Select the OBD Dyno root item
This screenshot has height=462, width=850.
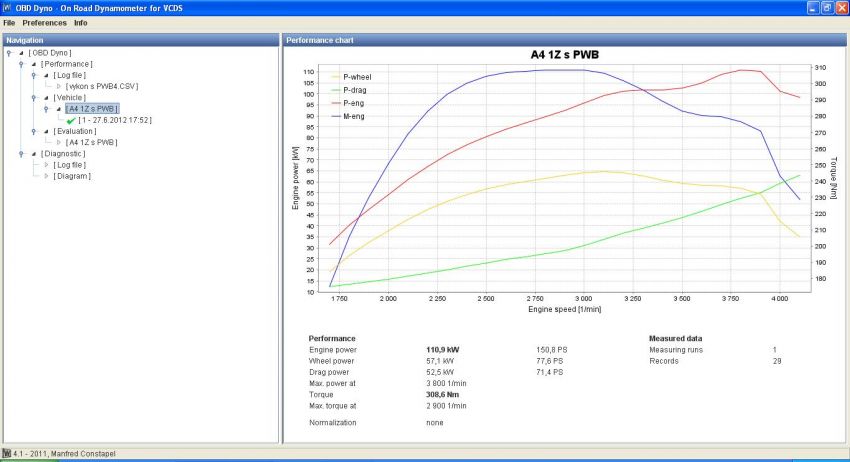[x=50, y=53]
